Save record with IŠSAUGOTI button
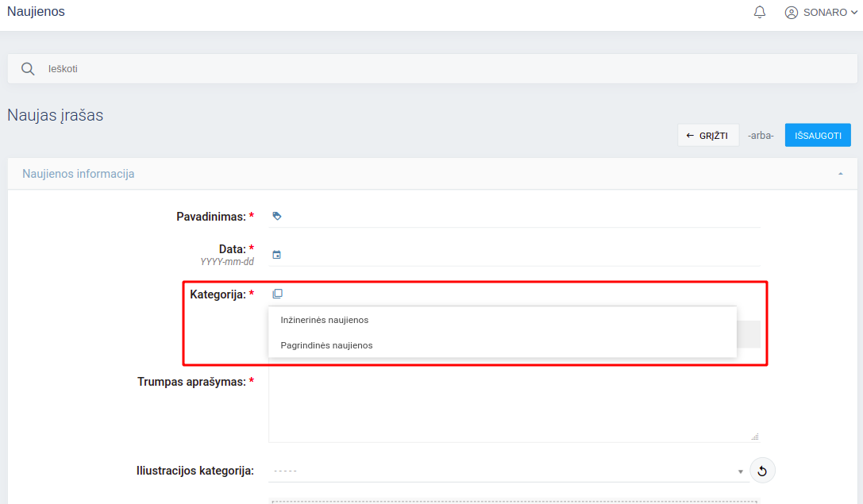The height and width of the screenshot is (504, 863). coord(818,135)
